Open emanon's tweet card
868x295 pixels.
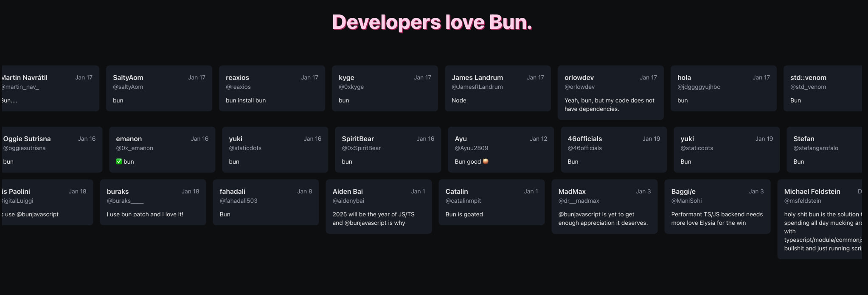pyautogui.click(x=162, y=150)
